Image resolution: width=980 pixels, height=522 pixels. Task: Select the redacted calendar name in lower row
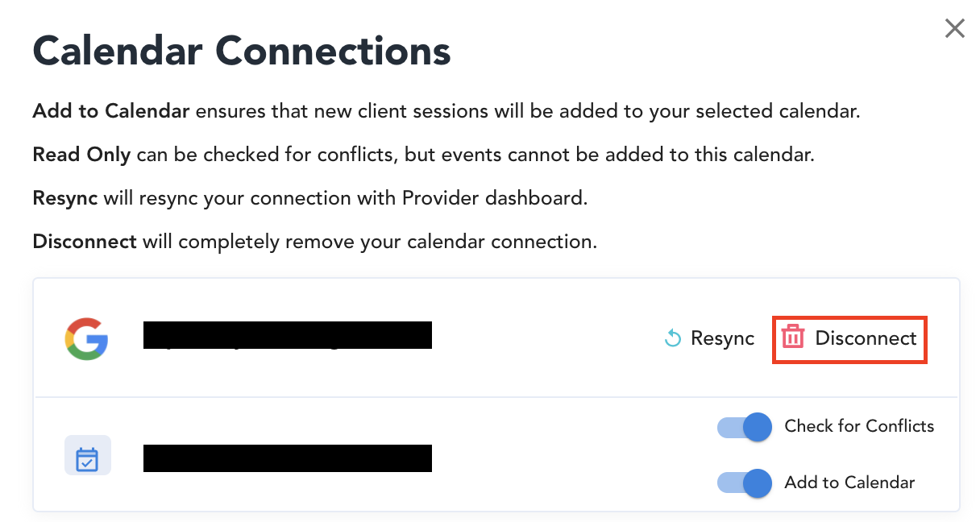(288, 458)
